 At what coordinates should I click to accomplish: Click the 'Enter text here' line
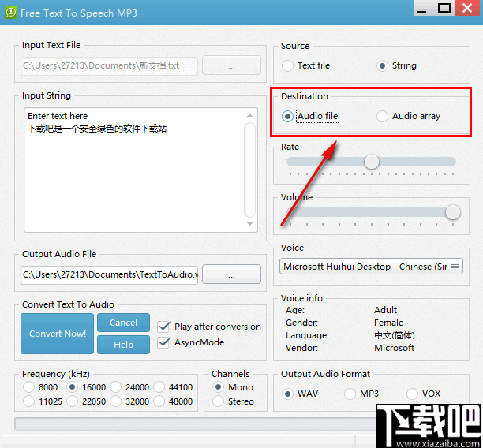58,116
